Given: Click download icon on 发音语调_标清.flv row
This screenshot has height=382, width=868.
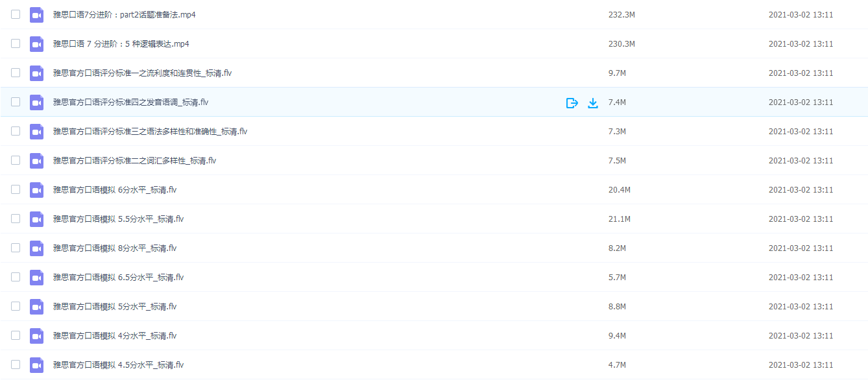Looking at the screenshot, I should click(592, 102).
